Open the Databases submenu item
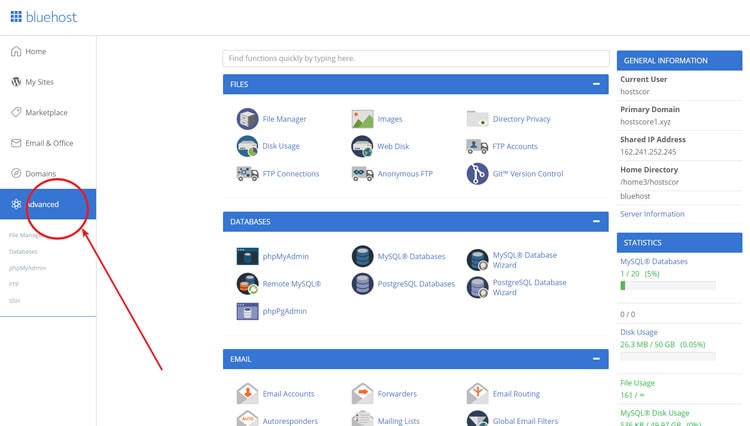Image resolution: width=750 pixels, height=426 pixels. pyautogui.click(x=23, y=251)
